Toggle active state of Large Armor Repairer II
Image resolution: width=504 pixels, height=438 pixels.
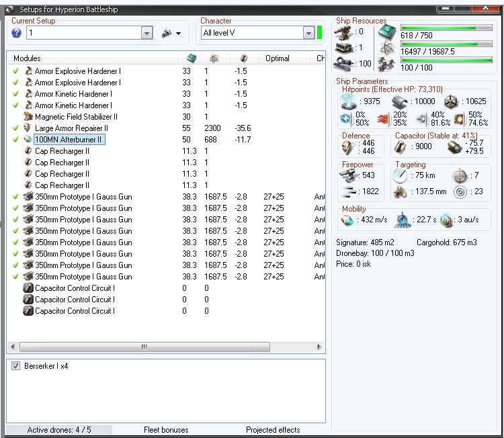[x=15, y=128]
